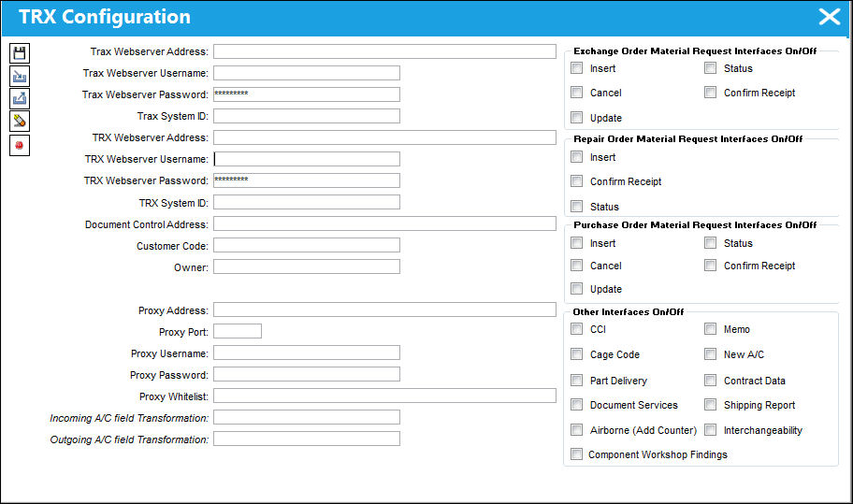The image size is (853, 504).
Task: Tick the New A/C checkbox
Action: click(711, 354)
